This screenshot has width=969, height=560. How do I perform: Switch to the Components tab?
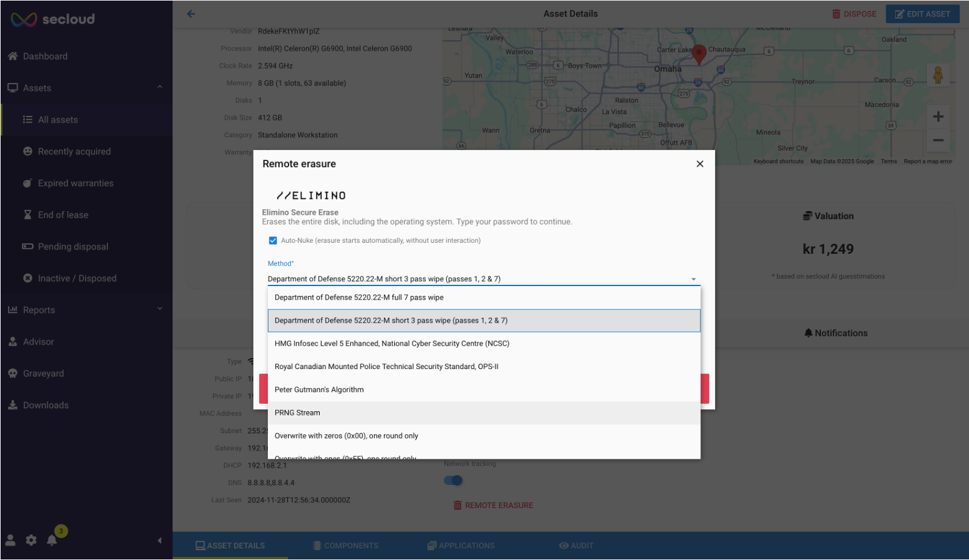(x=345, y=545)
